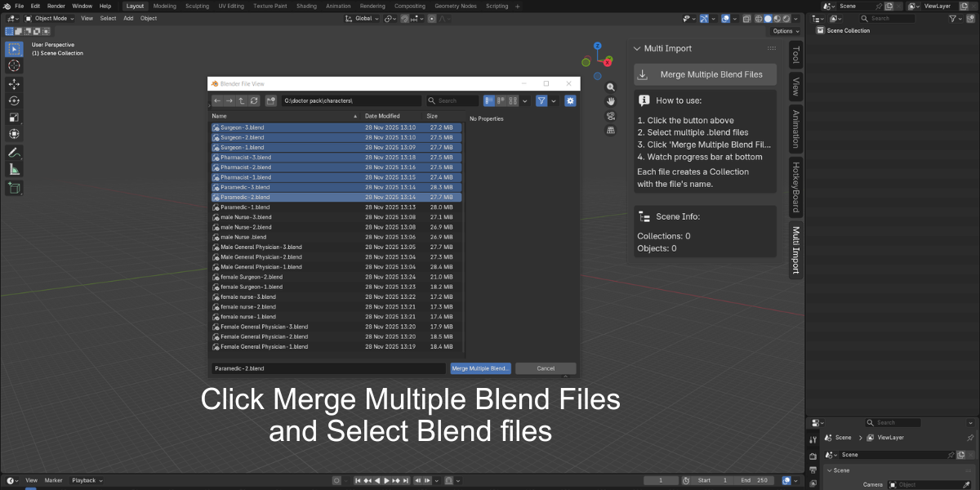The width and height of the screenshot is (980, 490).
Task: Switch to horizontal list display mode
Action: 501,100
